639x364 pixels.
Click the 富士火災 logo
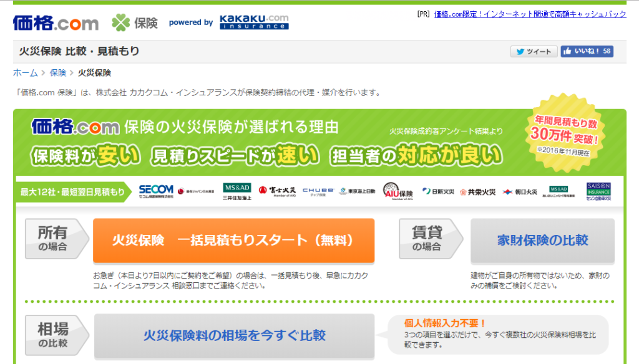(x=277, y=191)
